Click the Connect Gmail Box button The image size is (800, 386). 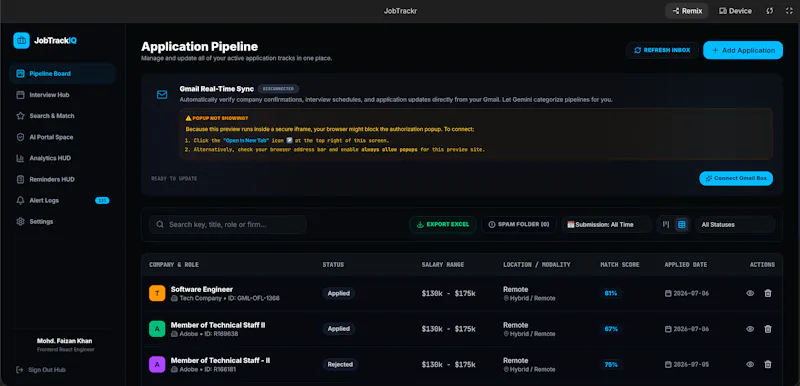click(736, 178)
